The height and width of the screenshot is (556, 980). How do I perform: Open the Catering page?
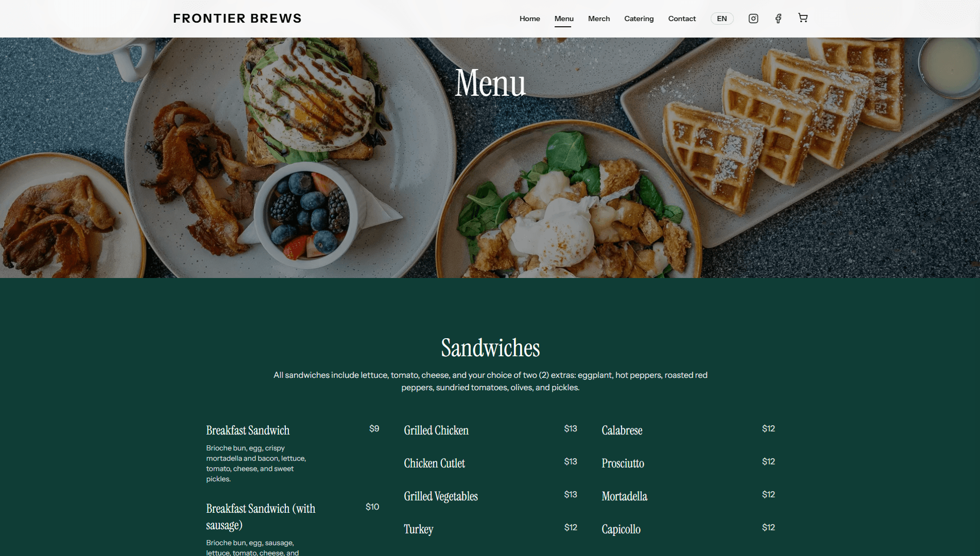[x=639, y=19]
